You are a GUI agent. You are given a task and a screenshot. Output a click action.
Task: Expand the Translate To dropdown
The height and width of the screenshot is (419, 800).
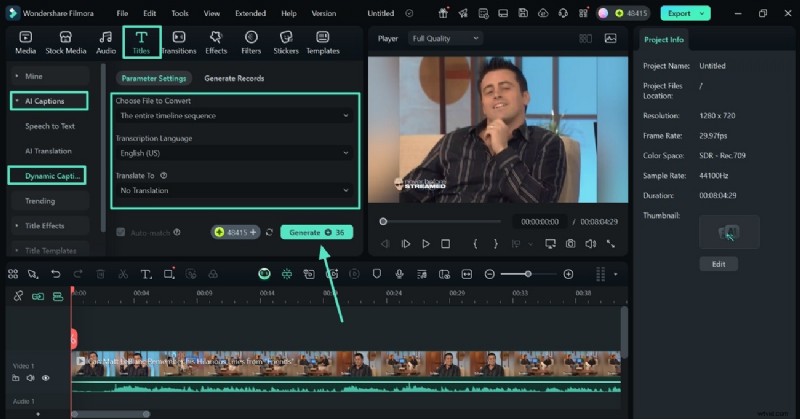(232, 190)
